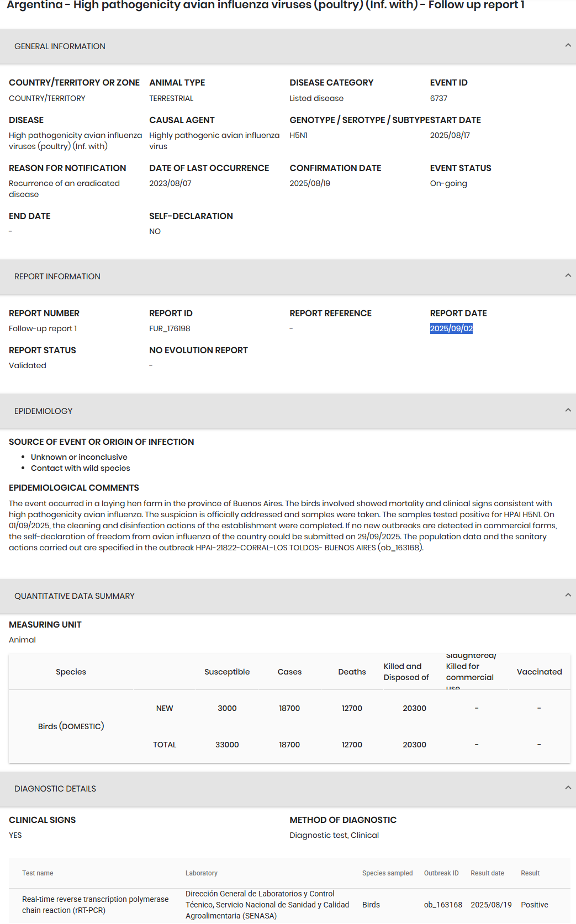Collapse the Epidemiology section chevron
The width and height of the screenshot is (576, 924).
(568, 410)
